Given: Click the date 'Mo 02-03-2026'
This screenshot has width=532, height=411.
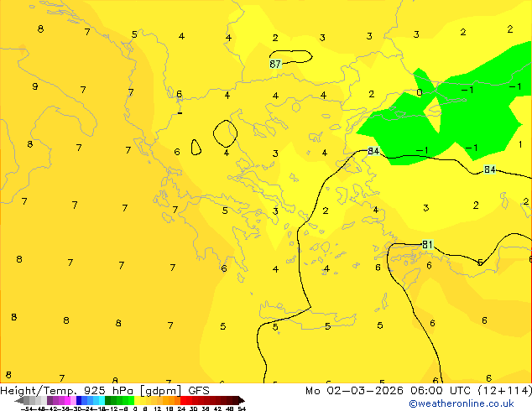Looking at the screenshot, I should [x=354, y=391].
